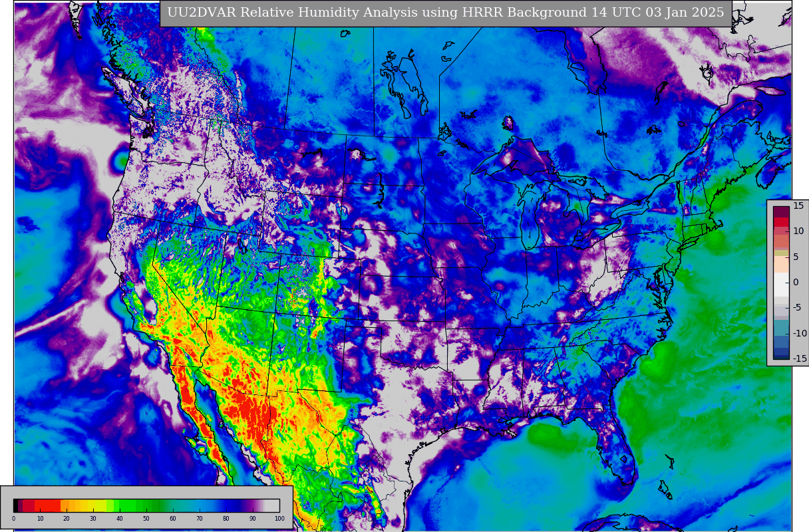Select the '-15' label on the difference colorbar

[x=799, y=358]
